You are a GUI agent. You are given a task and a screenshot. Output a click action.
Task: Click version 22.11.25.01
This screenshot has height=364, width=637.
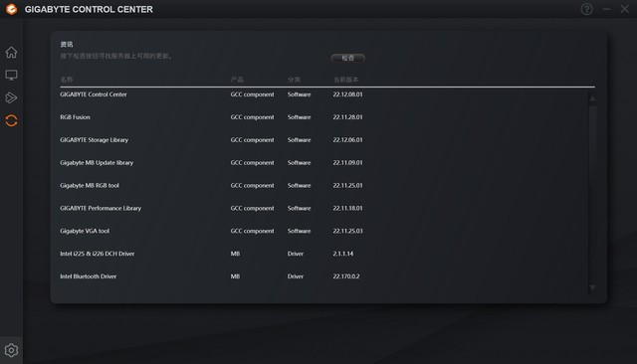tap(347, 185)
